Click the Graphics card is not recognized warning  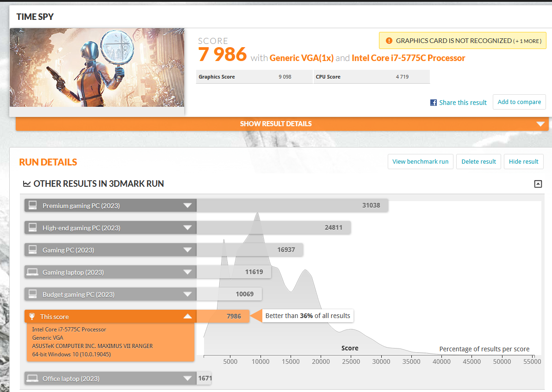pyautogui.click(x=463, y=40)
